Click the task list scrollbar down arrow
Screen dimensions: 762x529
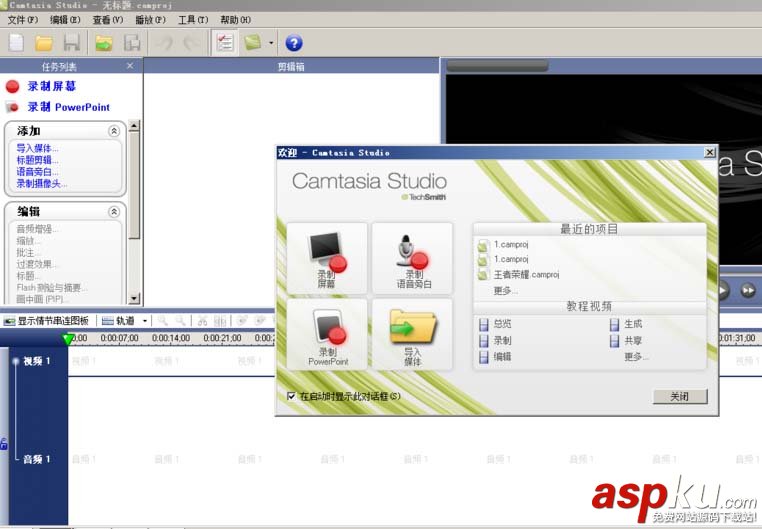[x=134, y=298]
